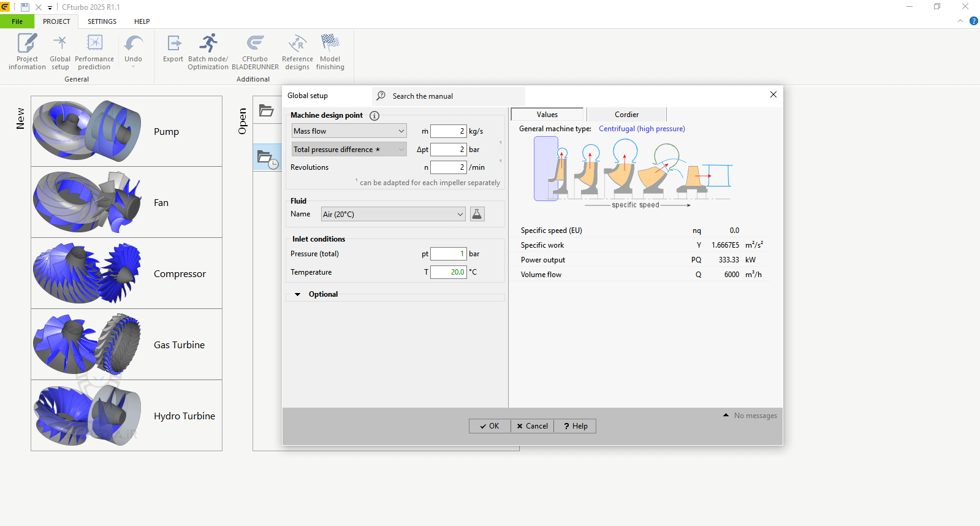Click the specific speed machine type diagram
Screen dimensions: 980x526
[x=633, y=173]
